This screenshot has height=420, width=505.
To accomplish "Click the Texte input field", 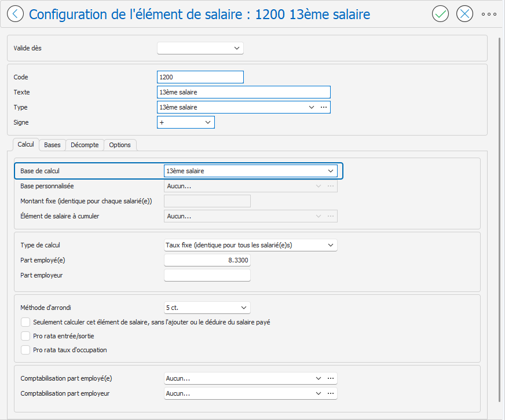I will click(244, 92).
